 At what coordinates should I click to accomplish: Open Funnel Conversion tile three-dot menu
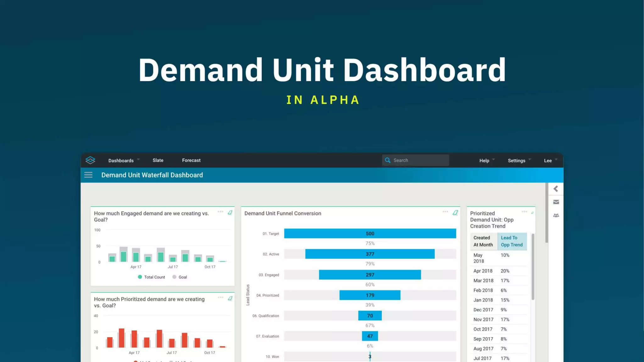point(445,212)
